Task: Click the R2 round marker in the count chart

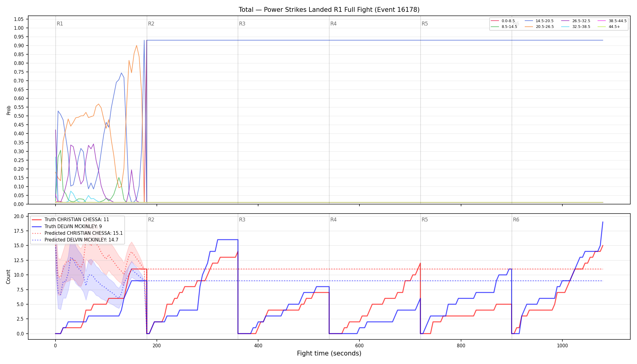Action: click(x=151, y=220)
